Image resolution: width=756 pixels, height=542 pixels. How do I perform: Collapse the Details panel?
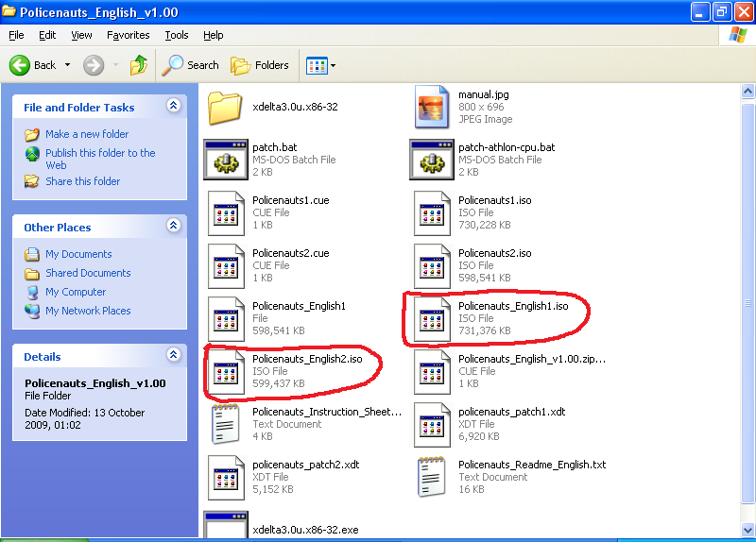[x=173, y=356]
